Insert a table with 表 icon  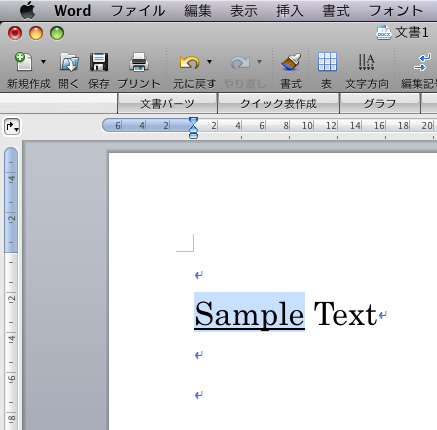pos(327,62)
